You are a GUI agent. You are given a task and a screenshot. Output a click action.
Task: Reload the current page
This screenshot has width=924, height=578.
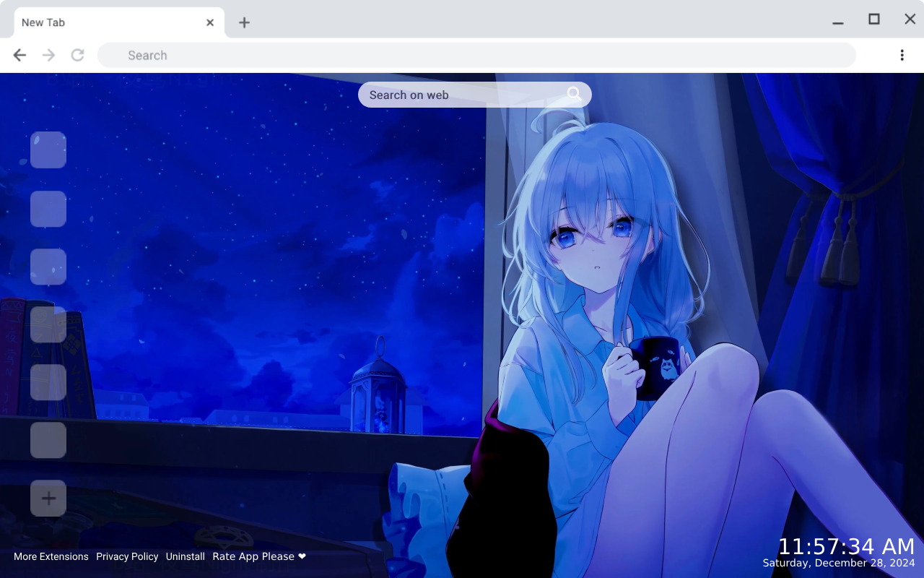tap(77, 55)
